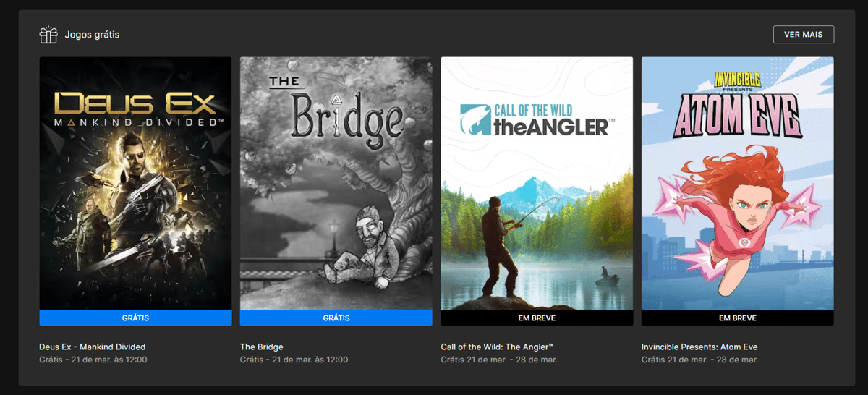
Task: Click the Jogos grátis section heading
Action: (93, 34)
